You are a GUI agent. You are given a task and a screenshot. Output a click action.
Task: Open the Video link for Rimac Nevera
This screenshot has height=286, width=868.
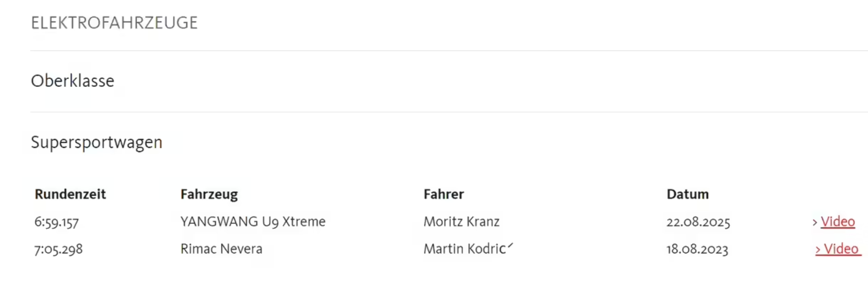coord(841,249)
